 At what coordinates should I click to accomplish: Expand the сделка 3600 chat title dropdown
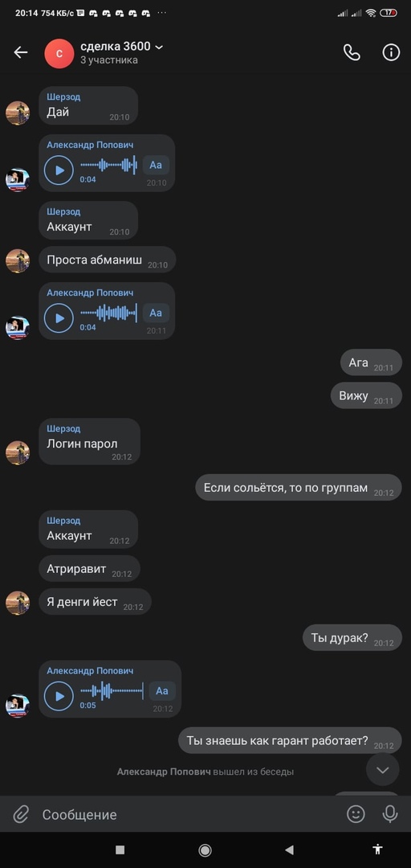tap(159, 47)
